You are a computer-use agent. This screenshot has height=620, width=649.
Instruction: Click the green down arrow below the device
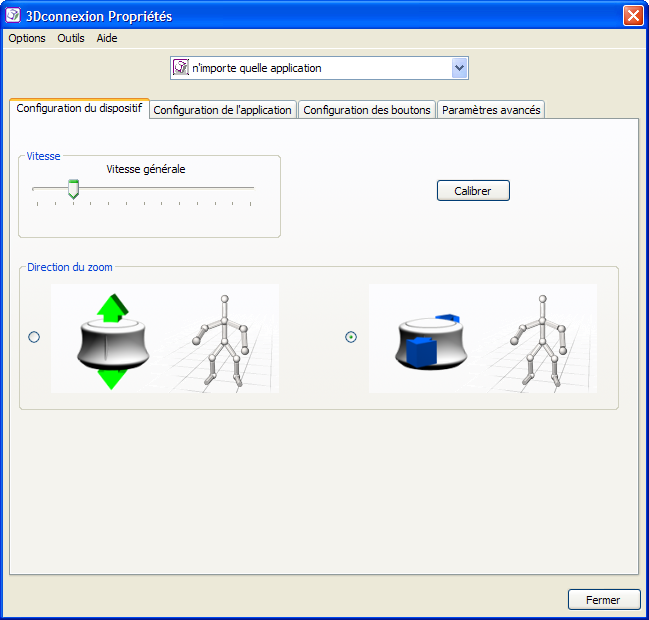(114, 376)
